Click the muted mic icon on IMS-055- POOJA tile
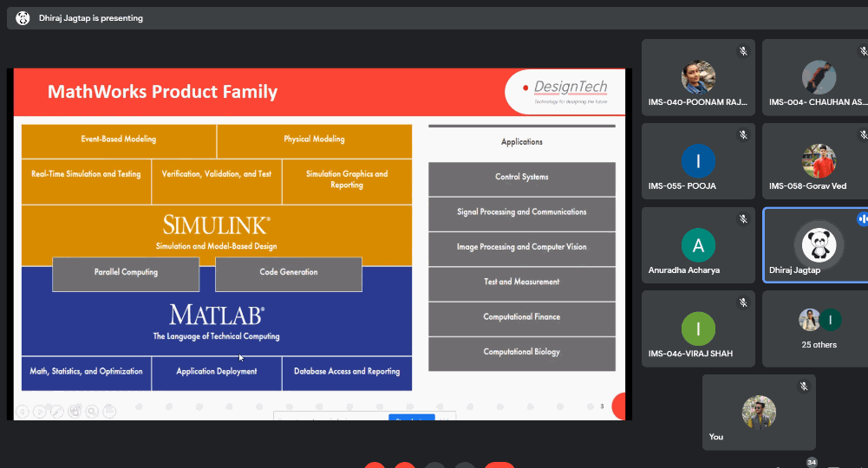Screen dimensions: 868x468 point(743,135)
